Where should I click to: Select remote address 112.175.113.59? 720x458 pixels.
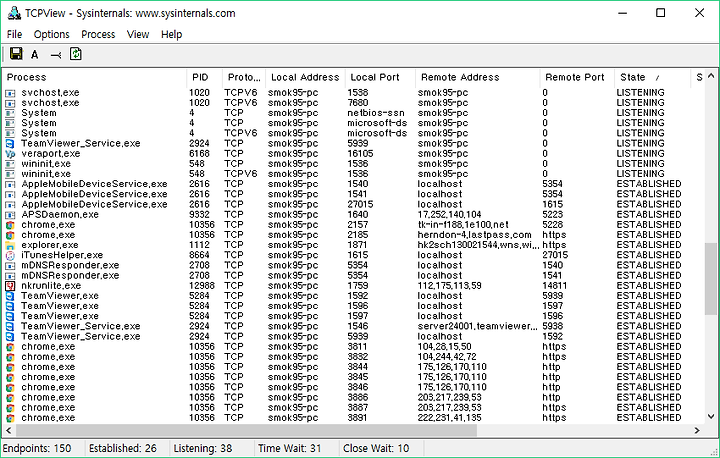pos(449,286)
